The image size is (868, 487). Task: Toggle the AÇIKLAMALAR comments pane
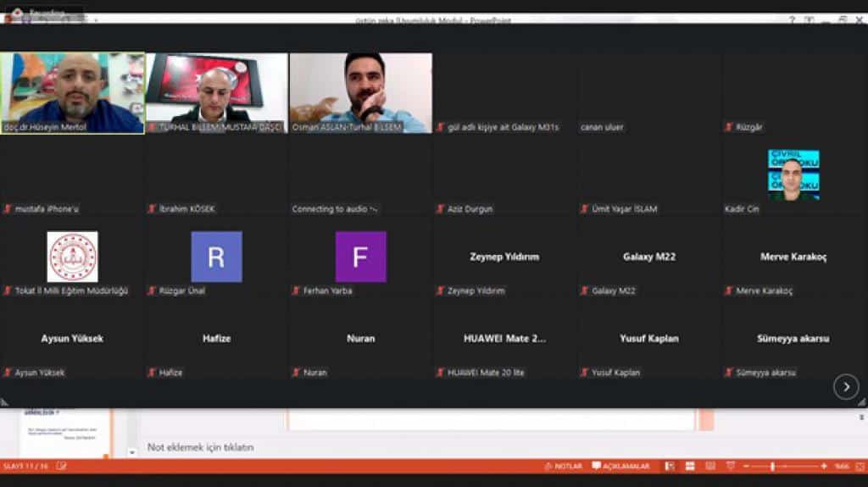click(x=620, y=467)
